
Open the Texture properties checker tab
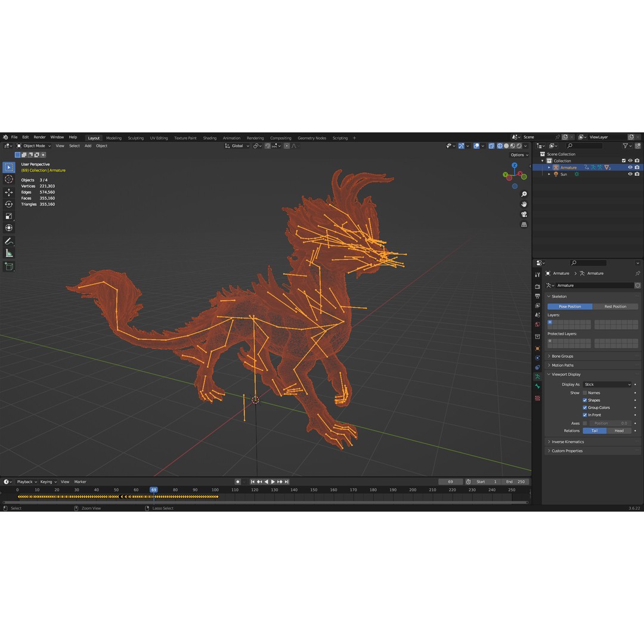(537, 398)
